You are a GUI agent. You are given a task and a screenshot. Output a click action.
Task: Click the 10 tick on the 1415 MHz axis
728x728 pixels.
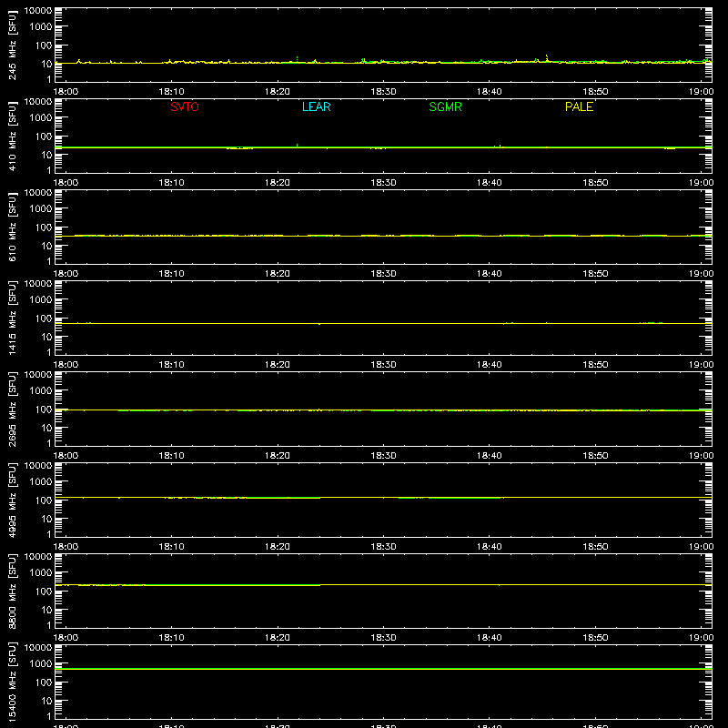[46, 337]
